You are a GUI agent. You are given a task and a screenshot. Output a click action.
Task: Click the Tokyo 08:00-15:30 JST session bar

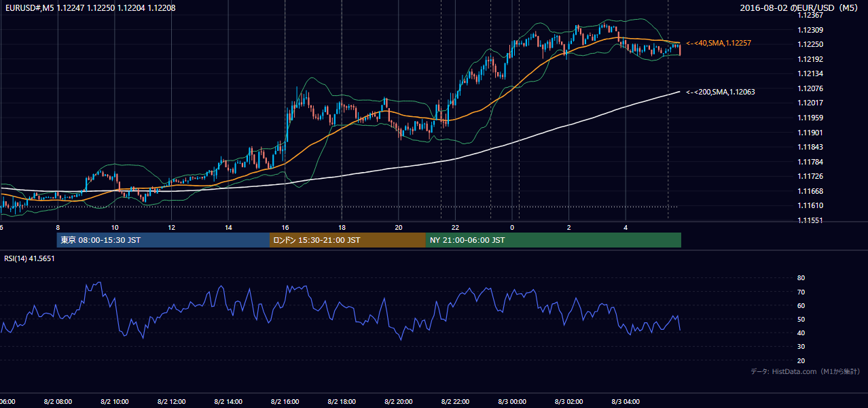(163, 240)
